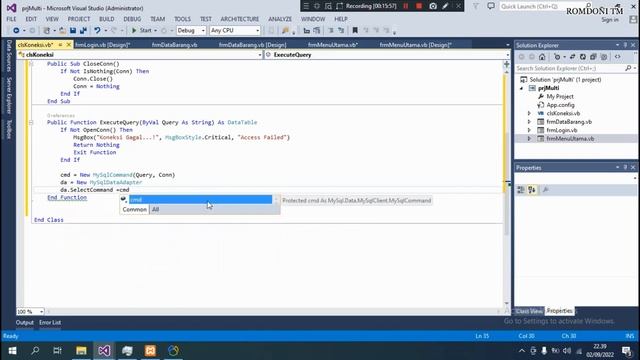Click the Categorized icon in Properties panel
640x360 pixels.
(x=521, y=190)
